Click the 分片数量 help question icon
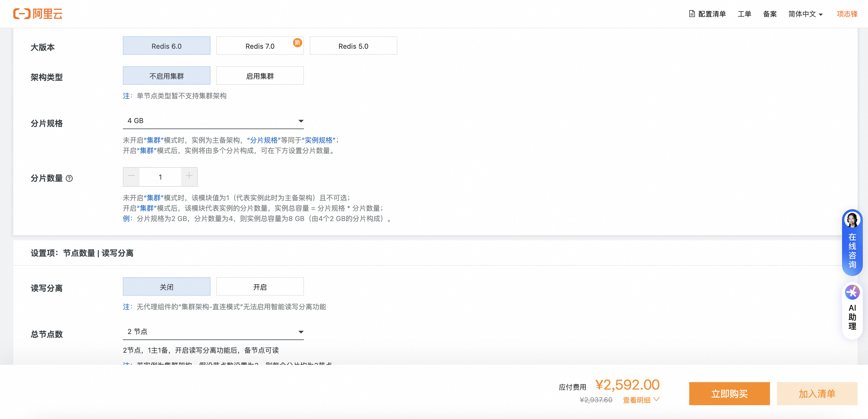The image size is (868, 419). point(69,178)
